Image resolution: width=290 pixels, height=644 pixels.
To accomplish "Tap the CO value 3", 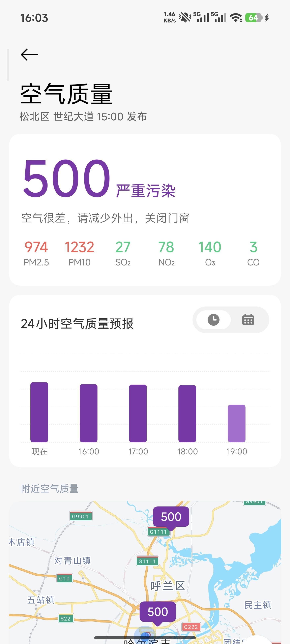I will point(254,247).
